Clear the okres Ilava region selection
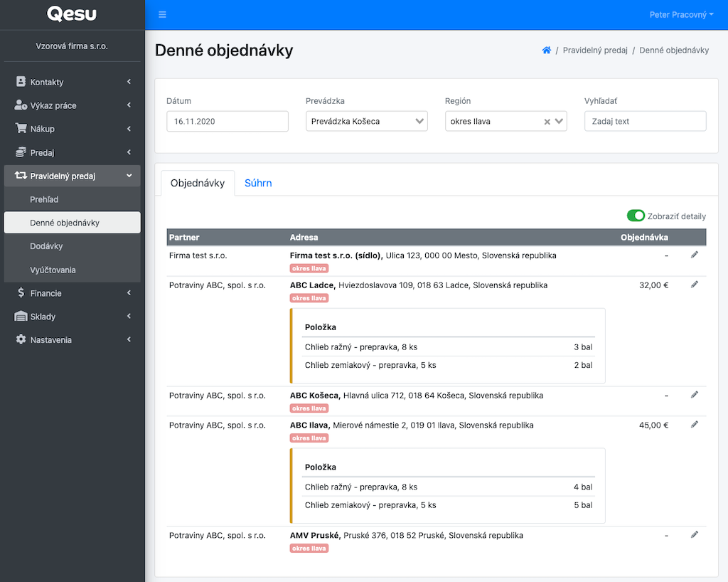728x582 pixels. point(547,122)
